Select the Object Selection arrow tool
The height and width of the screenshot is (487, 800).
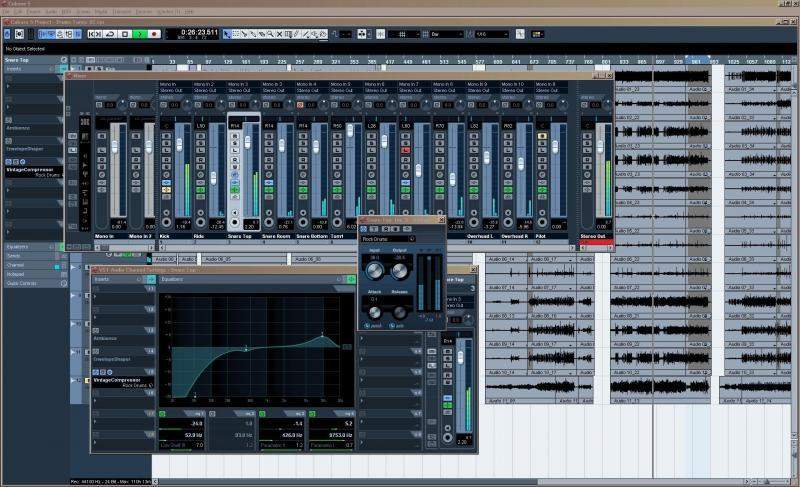coord(227,34)
